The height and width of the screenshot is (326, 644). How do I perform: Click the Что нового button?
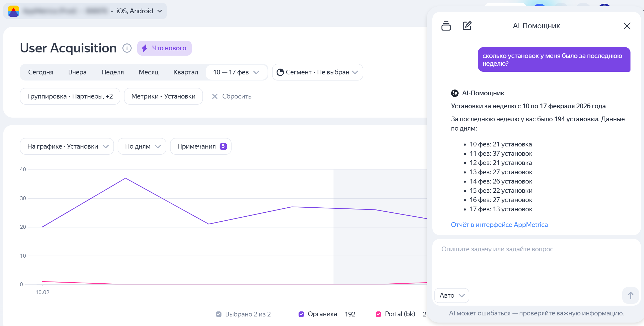click(x=165, y=48)
